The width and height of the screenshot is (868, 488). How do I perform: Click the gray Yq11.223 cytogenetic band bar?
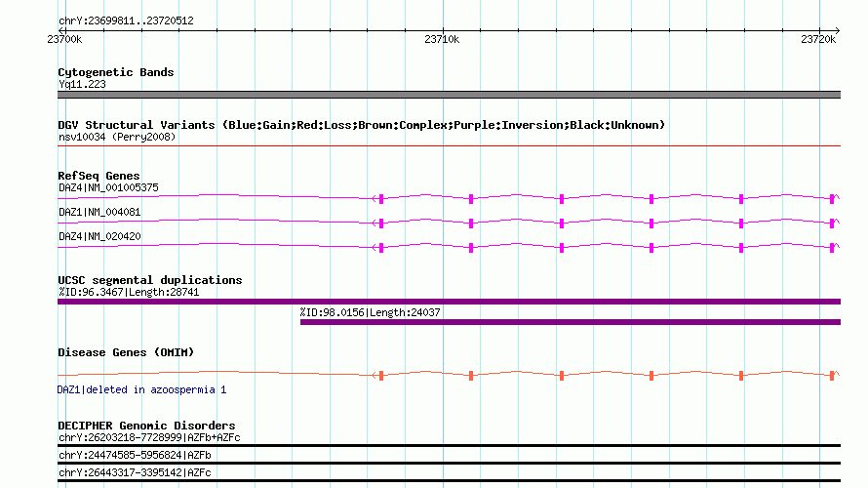(x=449, y=95)
